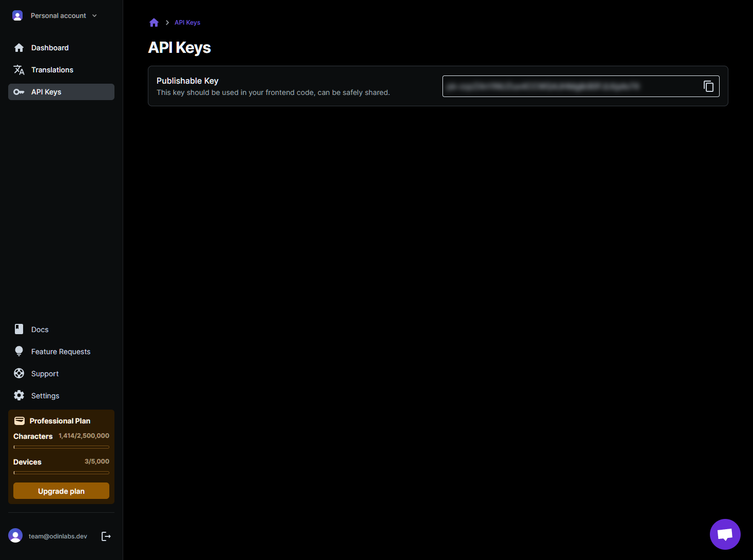
Task: Click the Translations language icon
Action: (x=19, y=70)
